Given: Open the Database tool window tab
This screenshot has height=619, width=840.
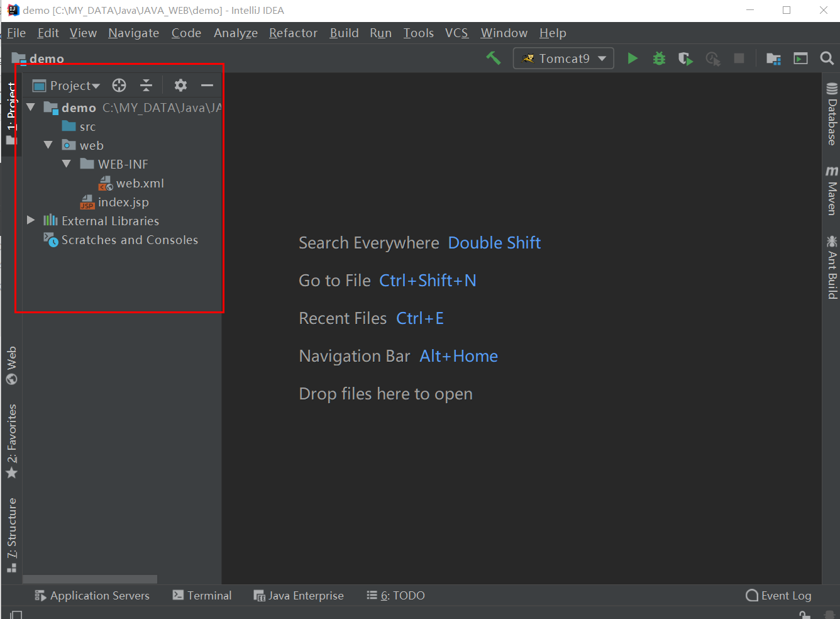Looking at the screenshot, I should [832, 114].
